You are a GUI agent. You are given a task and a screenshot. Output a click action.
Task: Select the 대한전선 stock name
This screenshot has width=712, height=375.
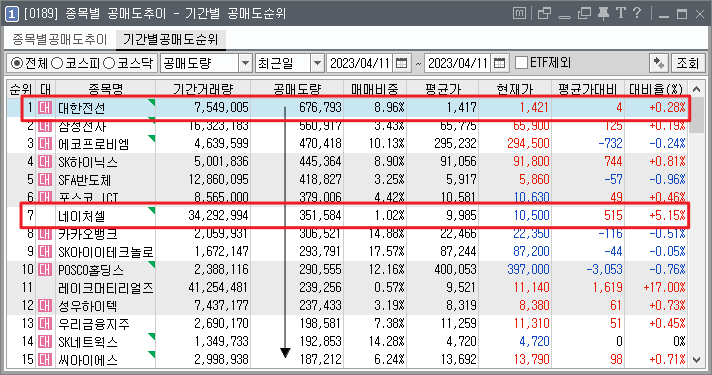(82, 108)
